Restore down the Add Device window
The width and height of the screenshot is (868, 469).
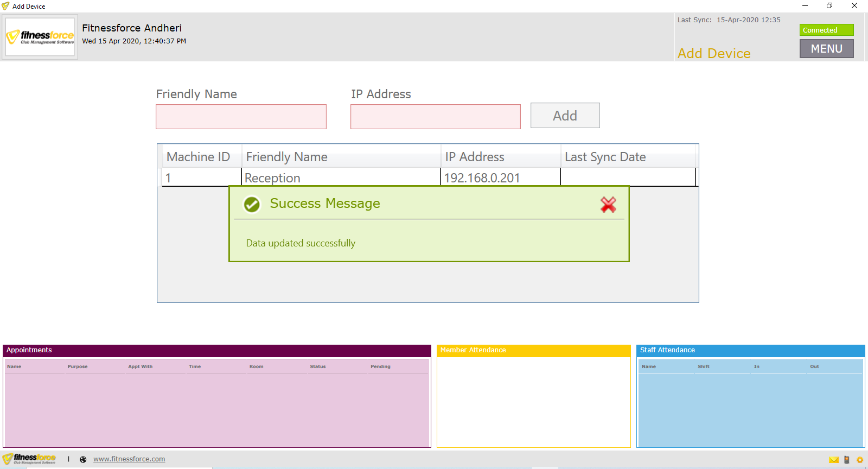pyautogui.click(x=829, y=6)
